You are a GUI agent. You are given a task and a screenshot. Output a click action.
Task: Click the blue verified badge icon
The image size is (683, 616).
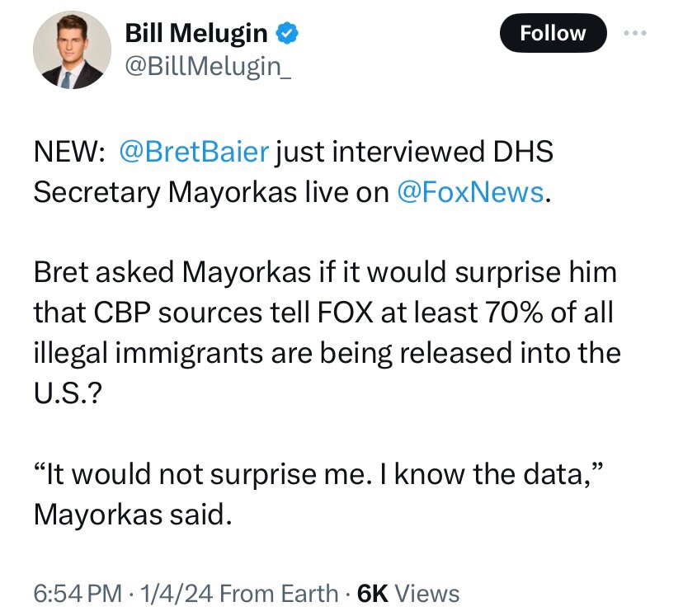(x=286, y=33)
